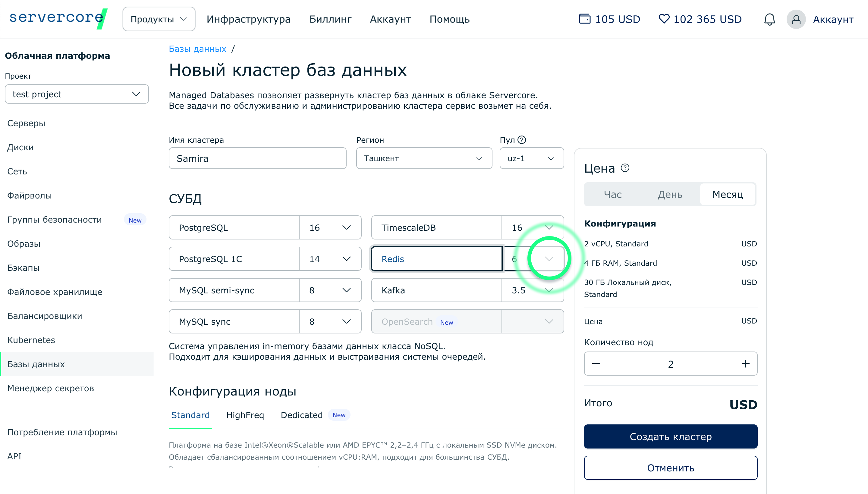
Task: Follow the Базы данных breadcrumb link
Action: point(198,49)
